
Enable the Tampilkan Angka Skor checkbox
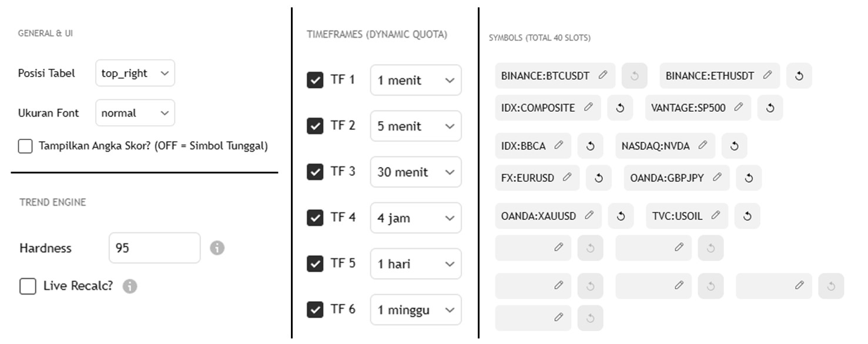click(x=25, y=146)
